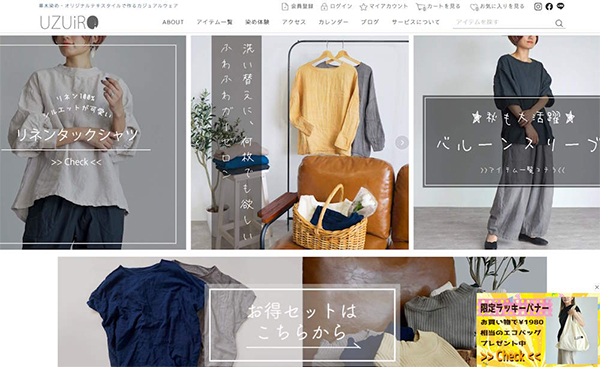The image size is (600, 367).
Task: Open the 洗い替えに center slide
Action: coord(300,142)
